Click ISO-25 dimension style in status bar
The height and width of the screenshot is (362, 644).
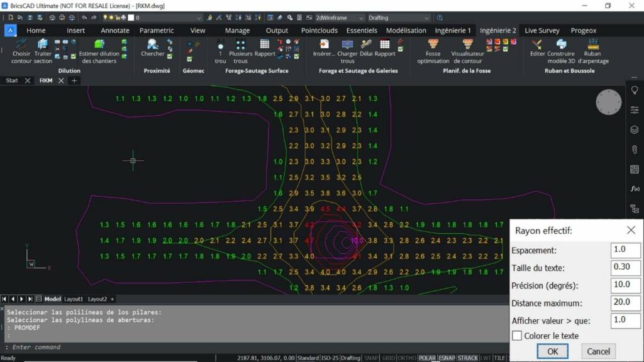click(330, 358)
